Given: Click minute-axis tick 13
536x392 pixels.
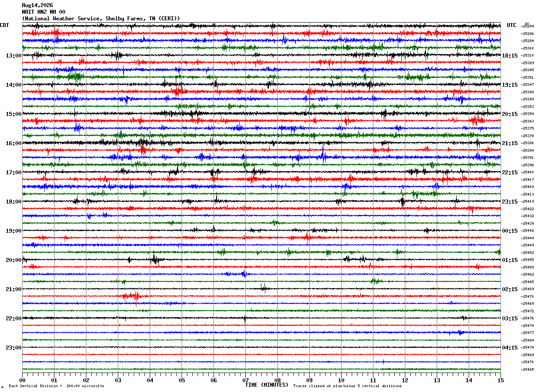Looking at the screenshot, I should [437, 380].
